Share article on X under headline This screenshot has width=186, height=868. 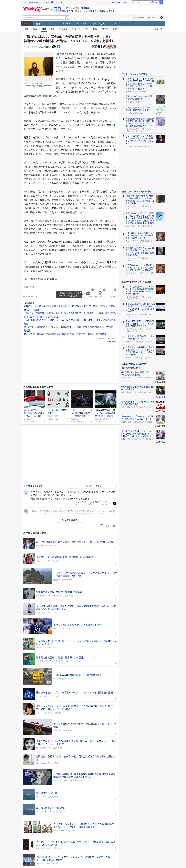[54, 47]
